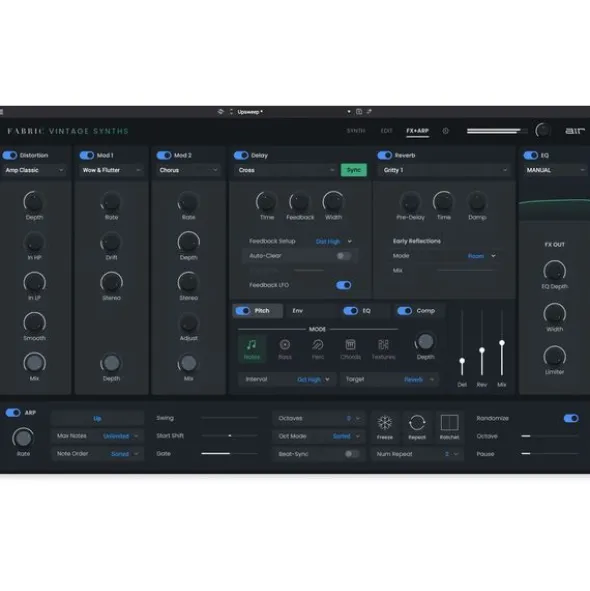Open the Num Repeat value field
The width and height of the screenshot is (590, 591).
[x=417, y=454]
